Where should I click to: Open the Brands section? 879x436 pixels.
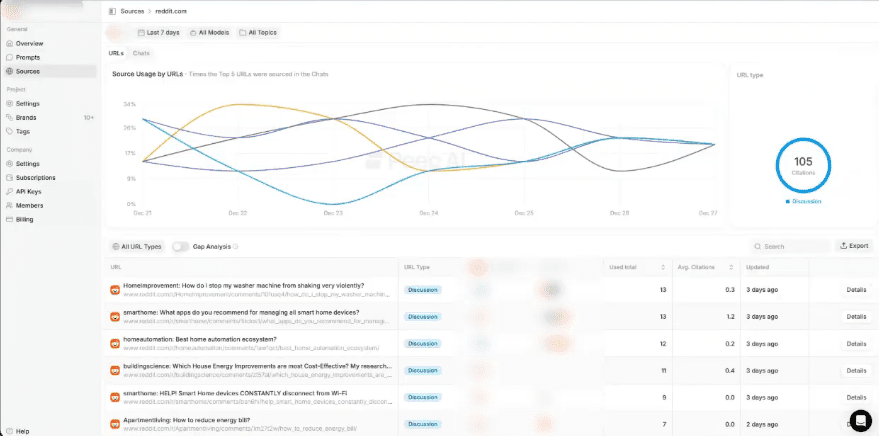27,117
